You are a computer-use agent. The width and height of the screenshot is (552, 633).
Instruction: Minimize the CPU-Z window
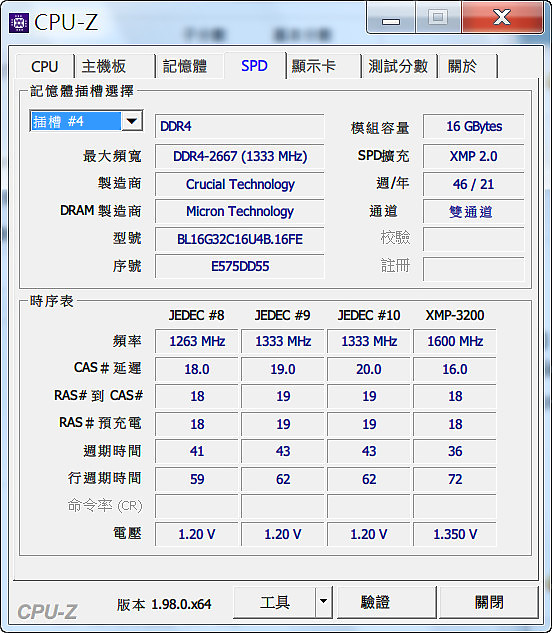click(x=391, y=18)
